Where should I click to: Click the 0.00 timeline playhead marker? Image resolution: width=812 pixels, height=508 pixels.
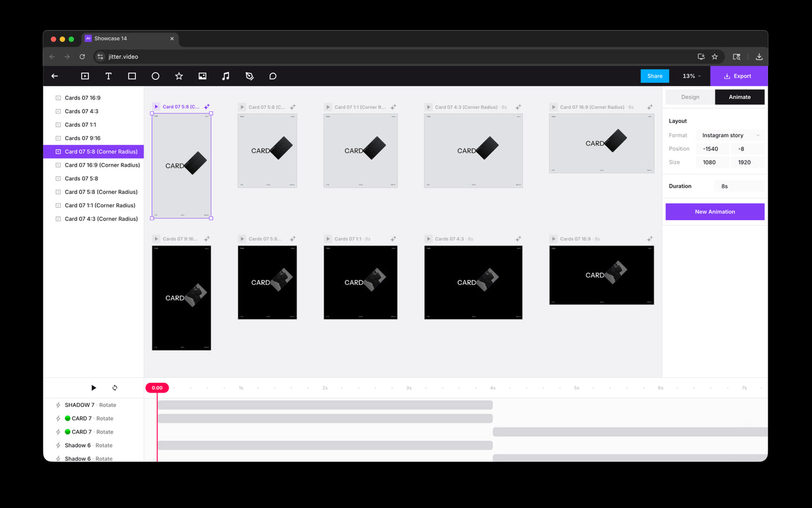(157, 388)
